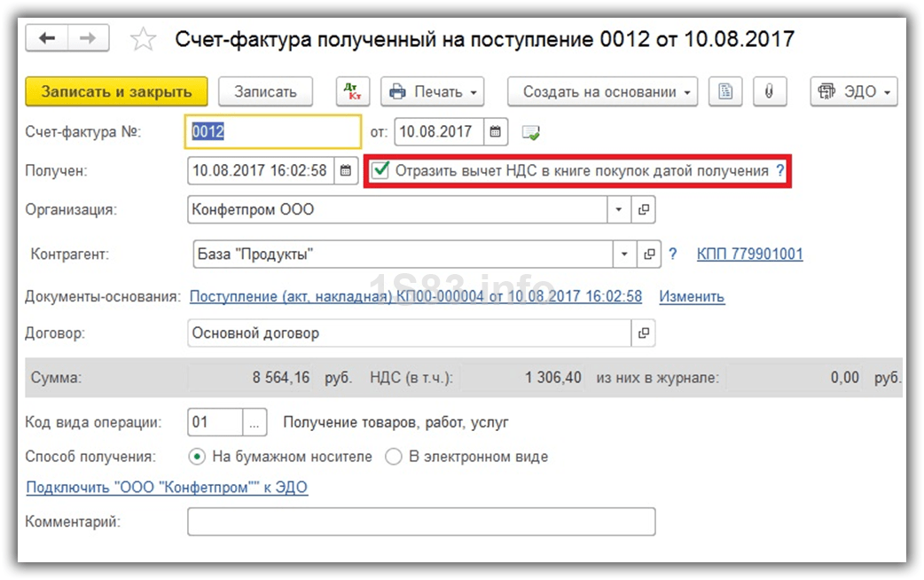Click the back navigation arrow
This screenshot has width=924, height=580.
[x=48, y=38]
